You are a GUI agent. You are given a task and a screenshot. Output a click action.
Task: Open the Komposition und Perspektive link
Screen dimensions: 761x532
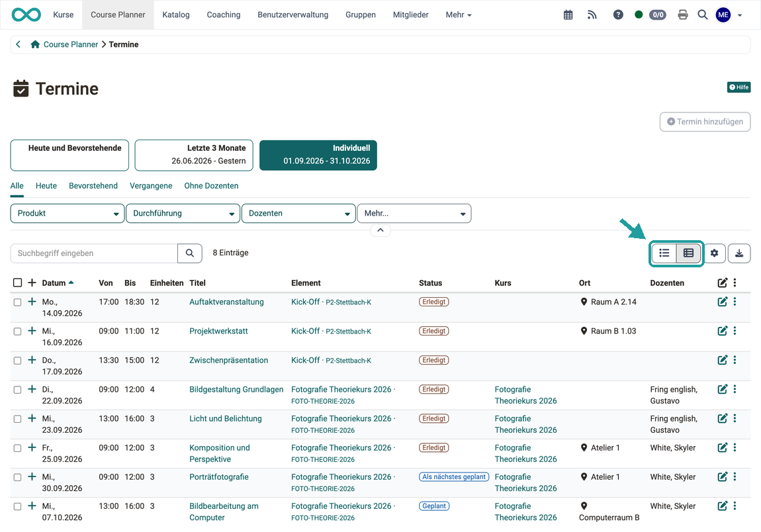(220, 453)
